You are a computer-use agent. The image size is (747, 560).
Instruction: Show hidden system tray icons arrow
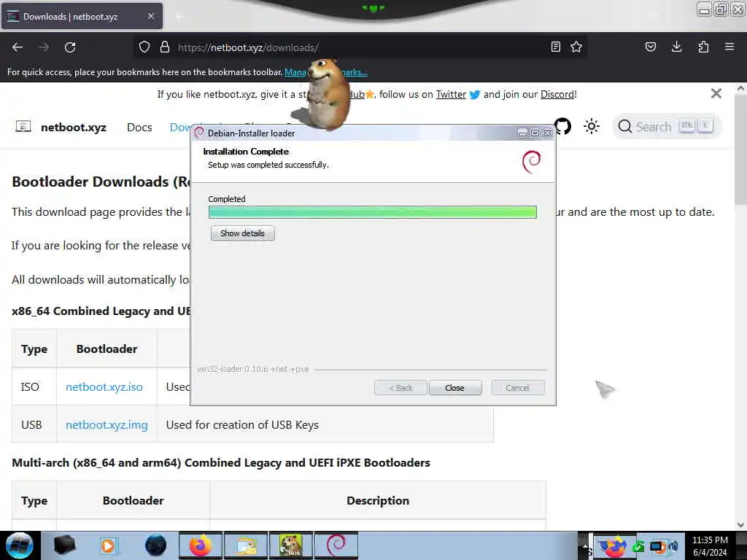tap(584, 545)
